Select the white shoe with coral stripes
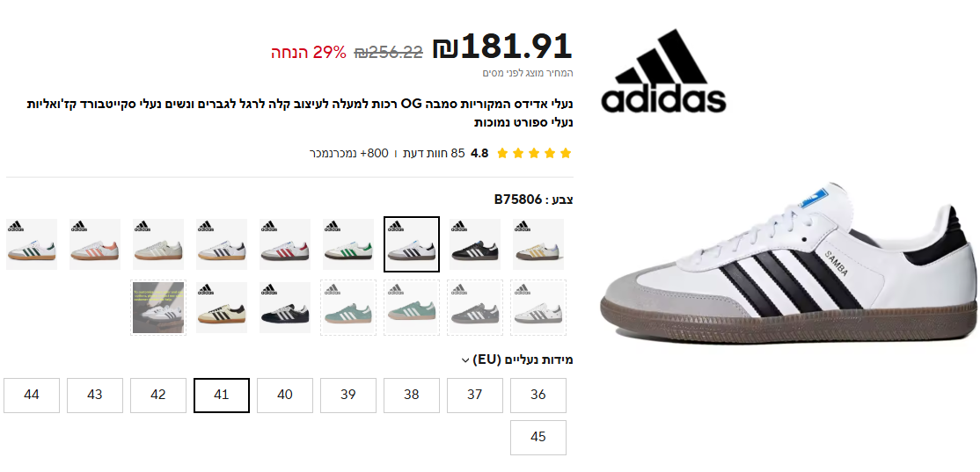 95,244
